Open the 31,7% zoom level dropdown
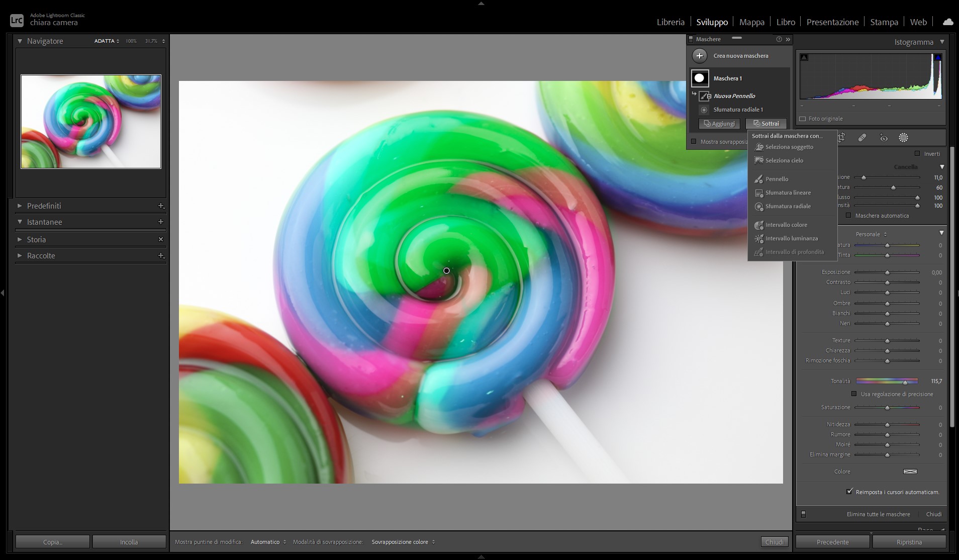959x560 pixels. (155, 41)
